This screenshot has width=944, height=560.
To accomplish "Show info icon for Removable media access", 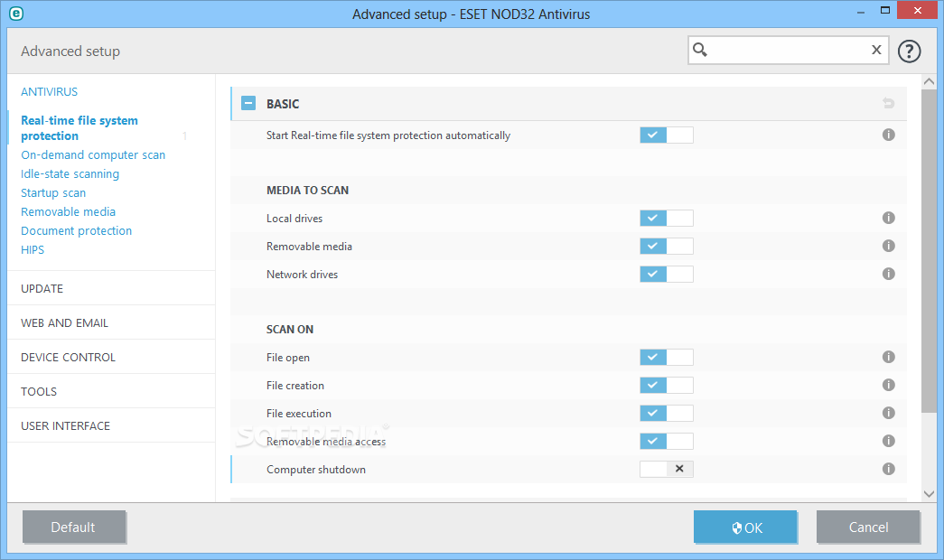I will click(889, 441).
